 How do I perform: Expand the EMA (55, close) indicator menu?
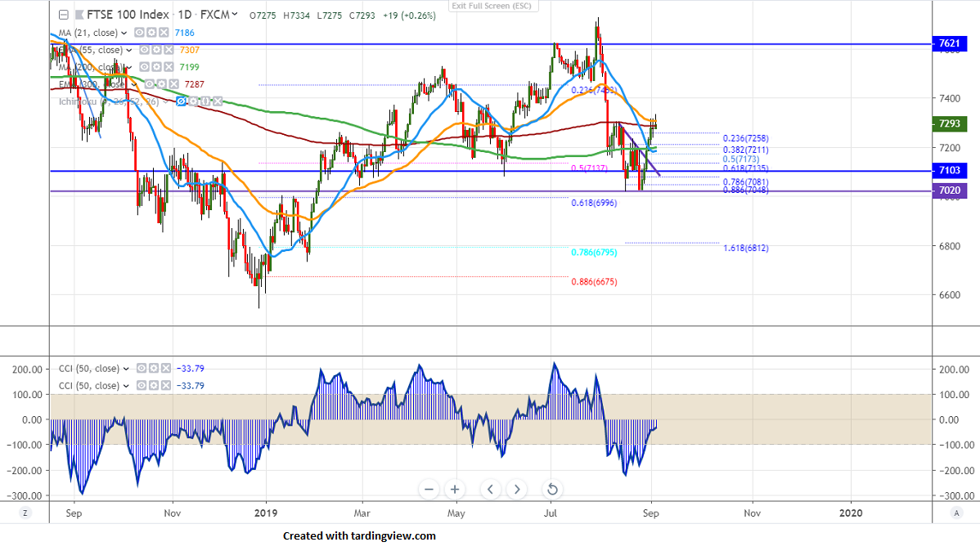[128, 51]
